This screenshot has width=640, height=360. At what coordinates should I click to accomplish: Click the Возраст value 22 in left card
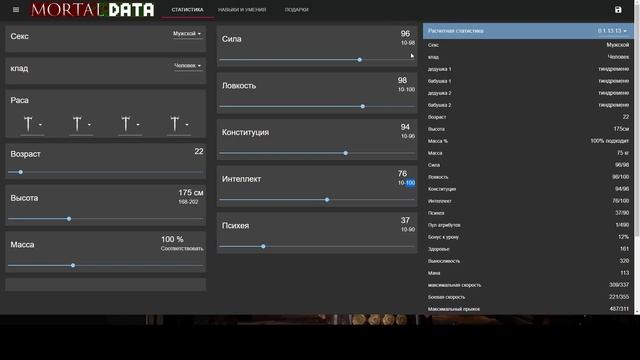(x=199, y=151)
